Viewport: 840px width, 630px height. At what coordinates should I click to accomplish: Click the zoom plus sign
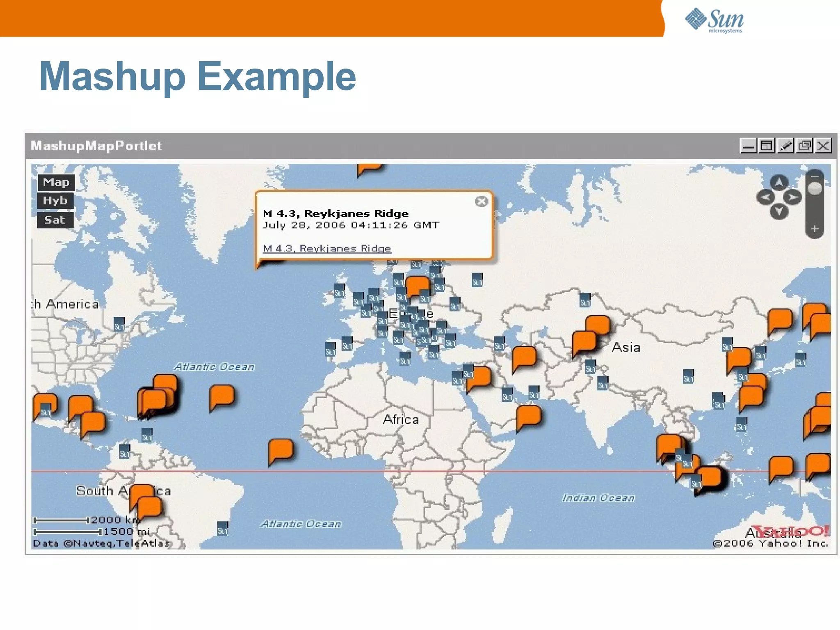point(815,229)
